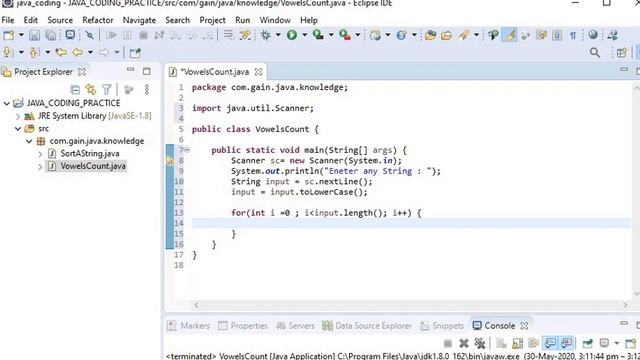This screenshot has width=640, height=360.
Task: Click the Debug bug icon
Action: coord(266,35)
